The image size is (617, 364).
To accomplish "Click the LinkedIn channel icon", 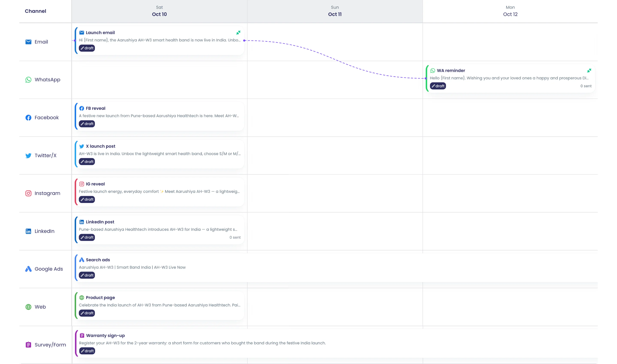I will 28,231.
